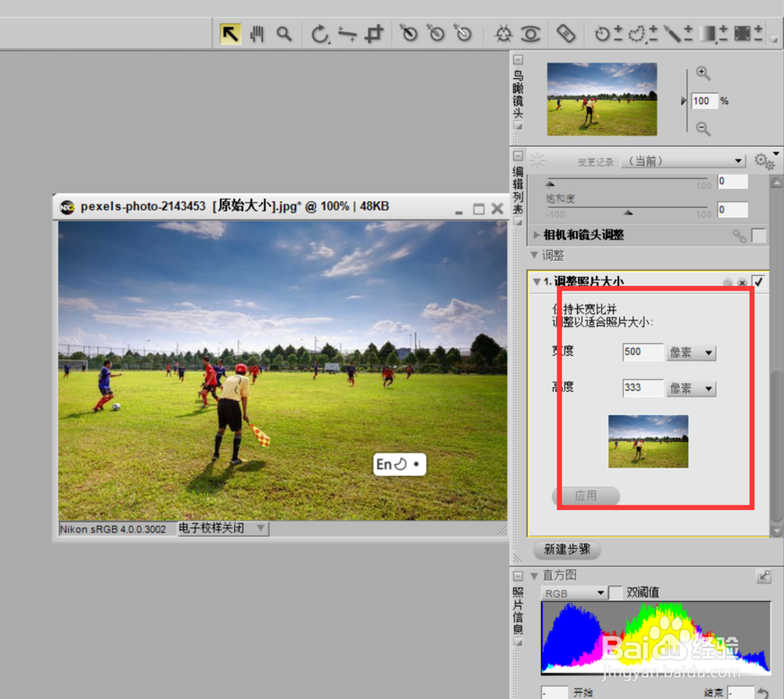784x699 pixels.
Task: Reset step 1 with the revert icon
Action: tap(728, 283)
